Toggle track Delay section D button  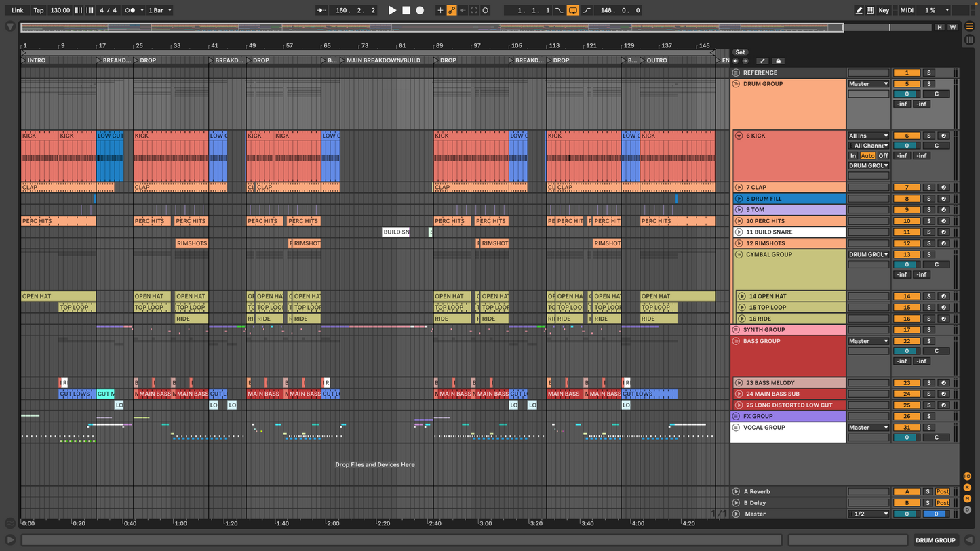967,510
